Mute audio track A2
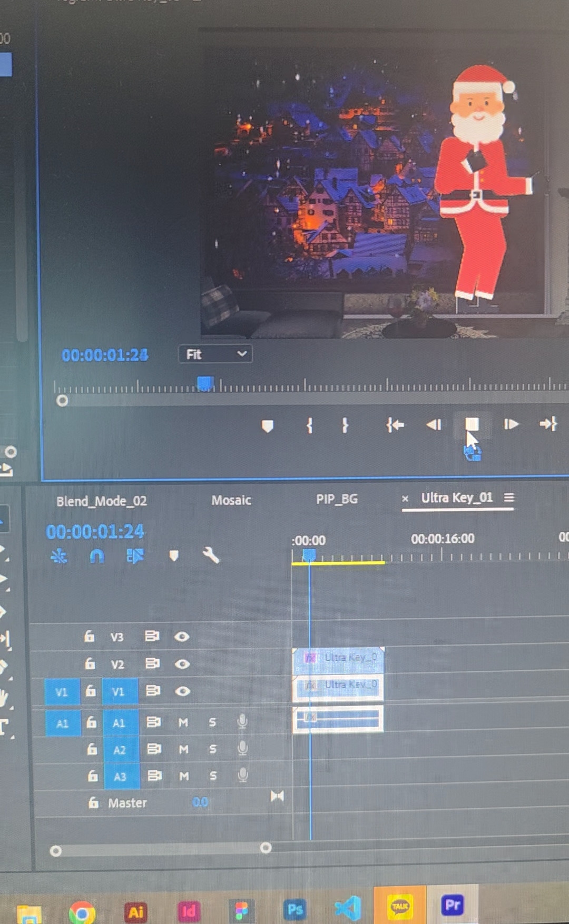The height and width of the screenshot is (924, 569). point(183,749)
